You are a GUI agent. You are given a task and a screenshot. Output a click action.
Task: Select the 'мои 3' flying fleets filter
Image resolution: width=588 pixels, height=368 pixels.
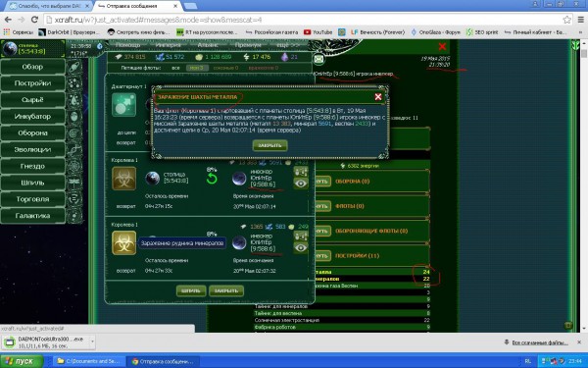coord(196,68)
